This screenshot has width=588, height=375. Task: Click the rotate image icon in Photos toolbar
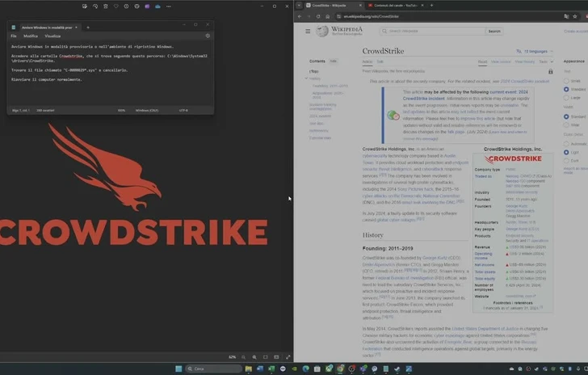[x=95, y=6]
